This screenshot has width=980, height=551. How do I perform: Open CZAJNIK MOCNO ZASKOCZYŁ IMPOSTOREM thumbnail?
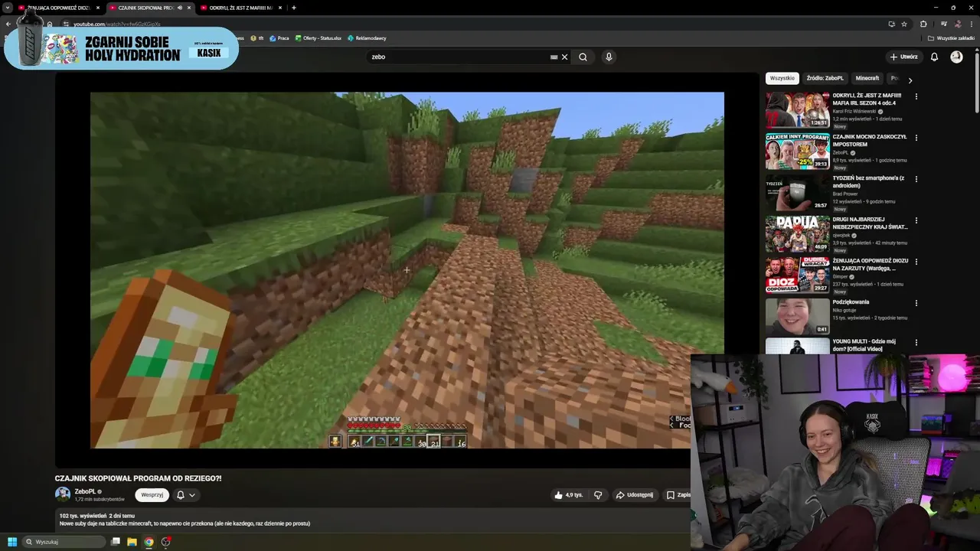click(x=798, y=151)
